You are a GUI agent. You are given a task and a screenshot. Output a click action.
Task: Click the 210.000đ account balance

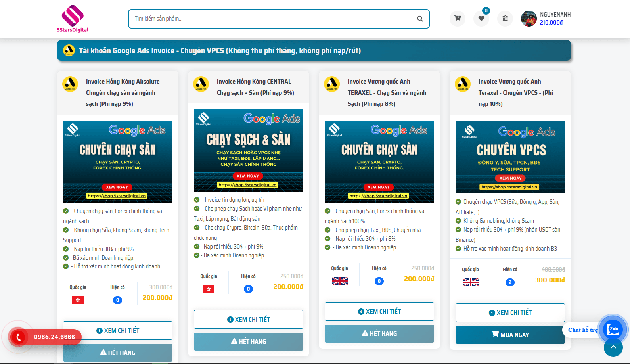pyautogui.click(x=551, y=23)
